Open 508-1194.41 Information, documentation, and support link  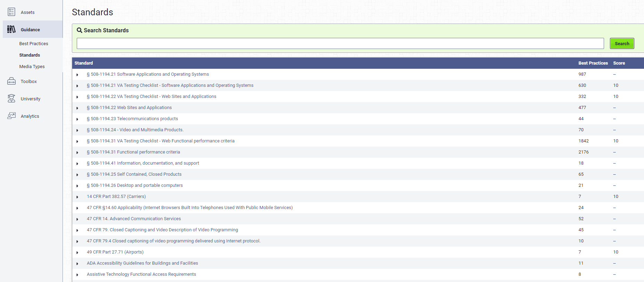click(143, 163)
